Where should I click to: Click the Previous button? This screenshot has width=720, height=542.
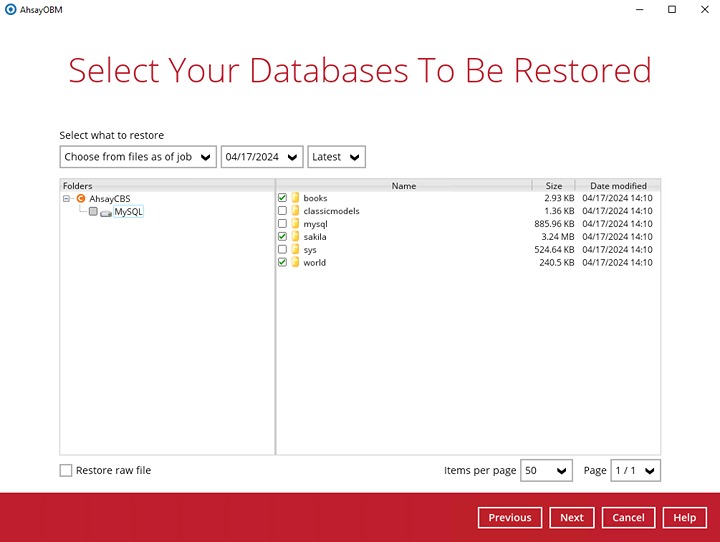(510, 518)
